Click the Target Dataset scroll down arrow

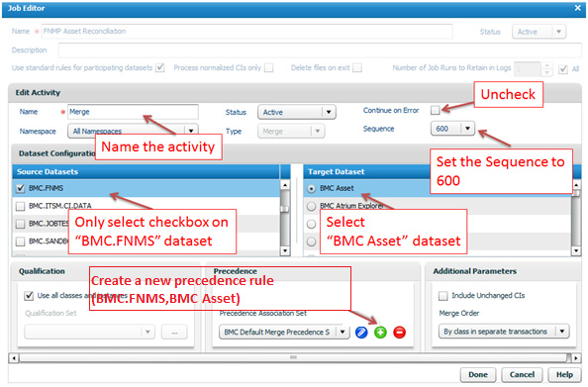point(576,250)
